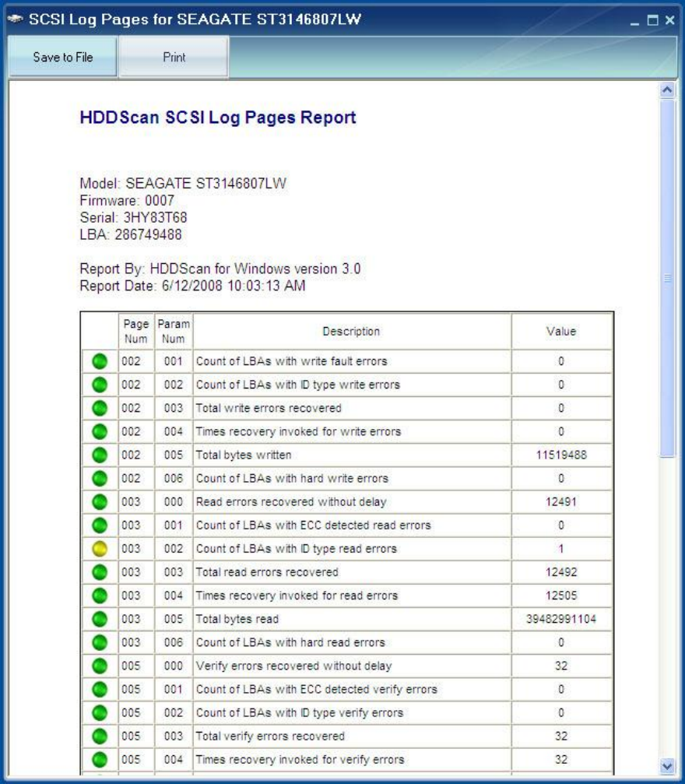Click the value 12505 in the table
This screenshot has width=685, height=784.
pos(561,596)
